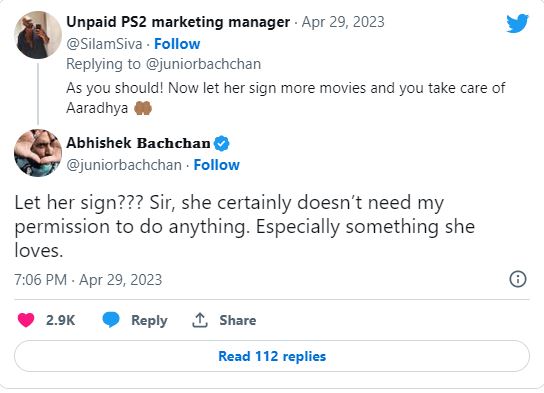
Task: Follow @SilamSiva
Action: (x=177, y=44)
